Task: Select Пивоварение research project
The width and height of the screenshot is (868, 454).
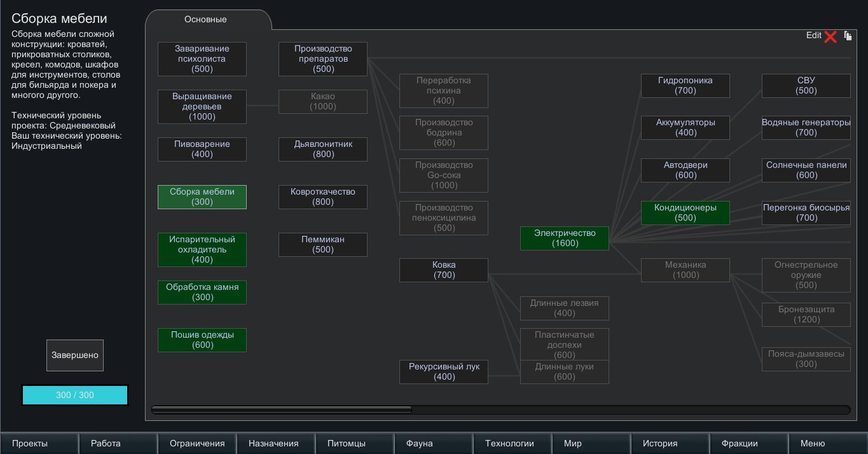Action: click(x=202, y=149)
